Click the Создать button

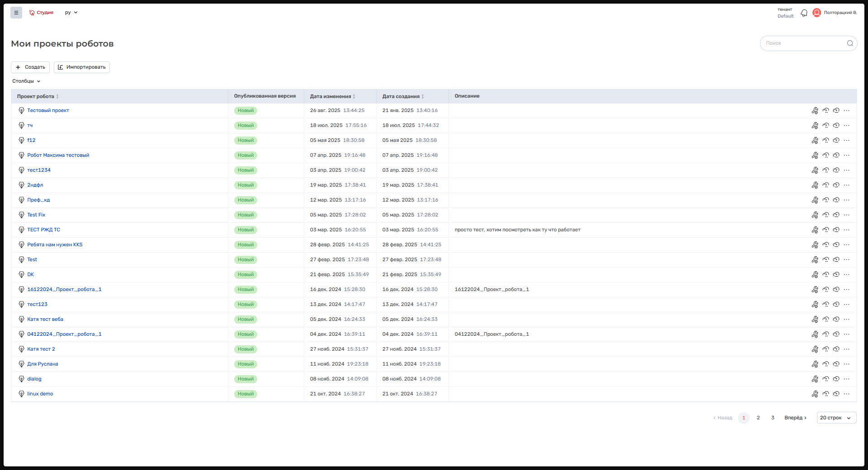[x=30, y=67]
